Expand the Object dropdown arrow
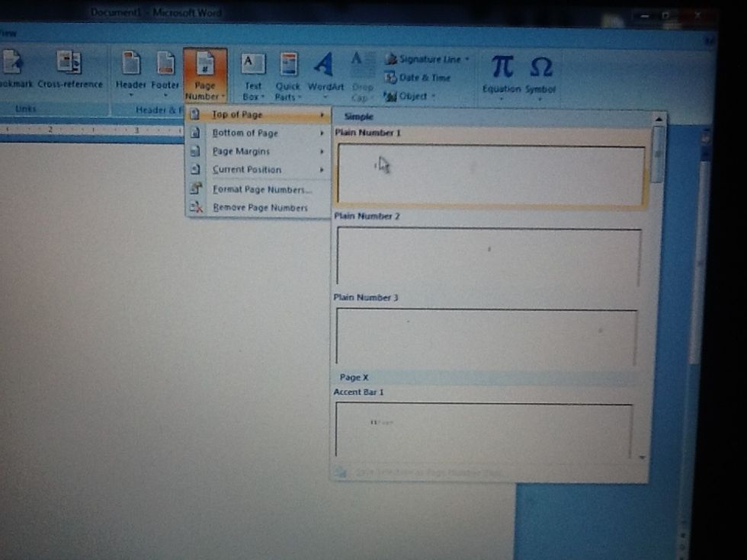Image resolution: width=747 pixels, height=560 pixels. pos(434,97)
